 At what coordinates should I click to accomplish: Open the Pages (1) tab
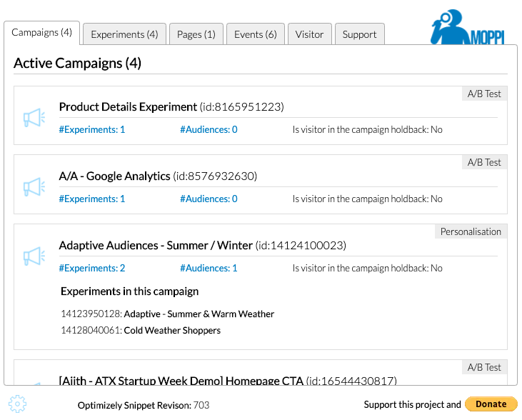click(x=196, y=34)
